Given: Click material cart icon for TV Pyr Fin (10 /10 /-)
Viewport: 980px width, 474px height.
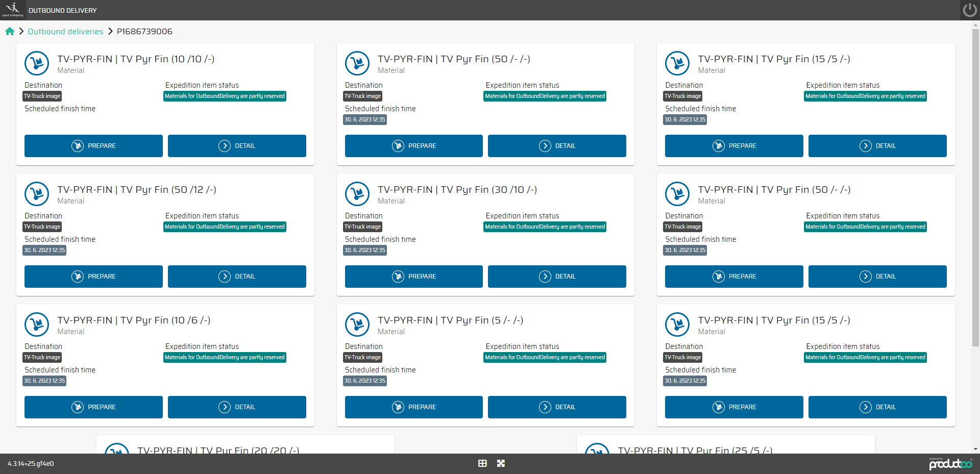Looking at the screenshot, I should 37,63.
